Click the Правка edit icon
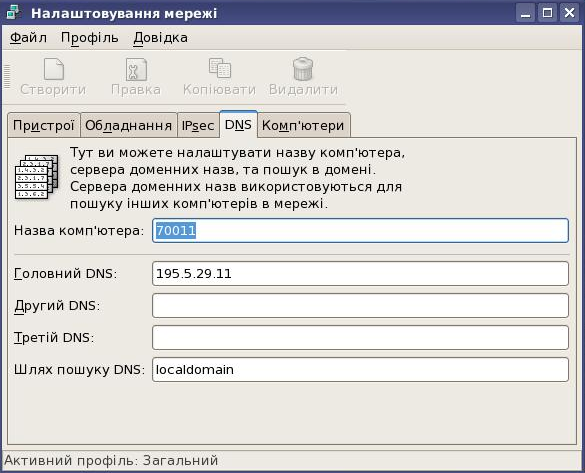Image resolution: width=585 pixels, height=473 pixels. coord(136,69)
